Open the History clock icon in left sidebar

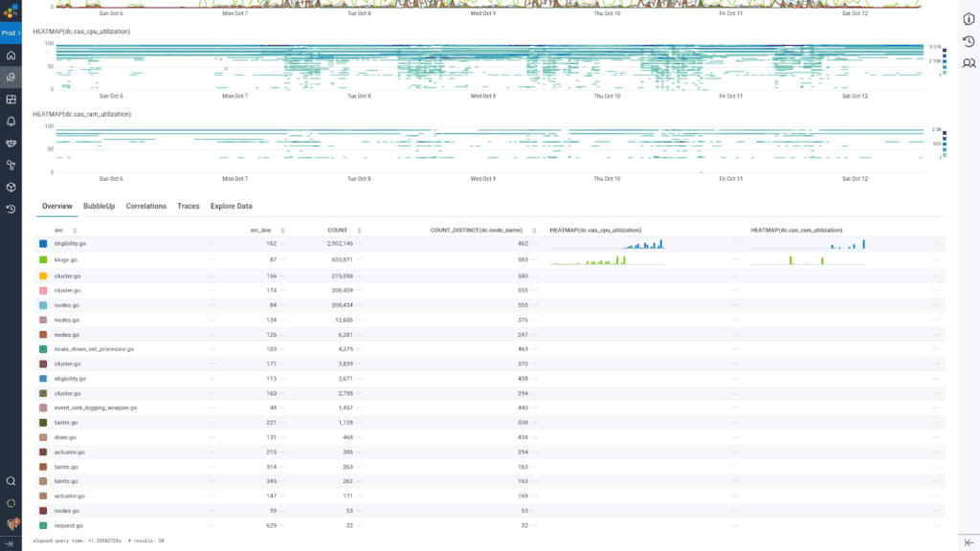click(x=11, y=209)
